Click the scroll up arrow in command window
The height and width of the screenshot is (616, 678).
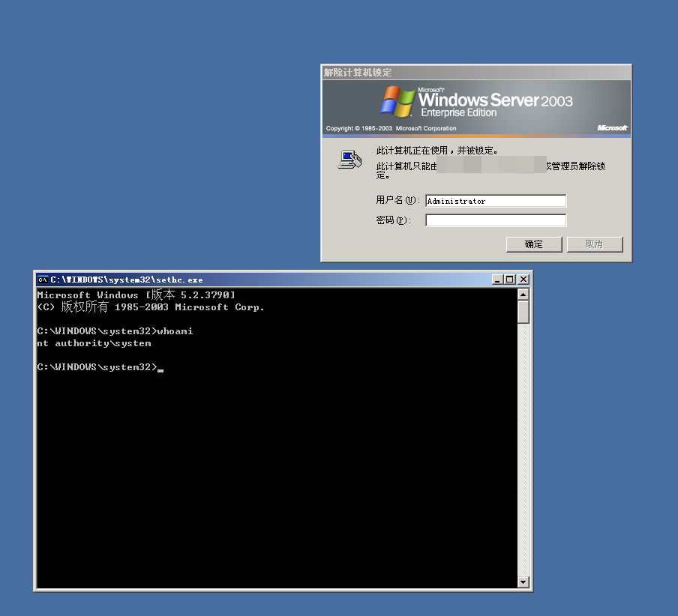pyautogui.click(x=523, y=295)
